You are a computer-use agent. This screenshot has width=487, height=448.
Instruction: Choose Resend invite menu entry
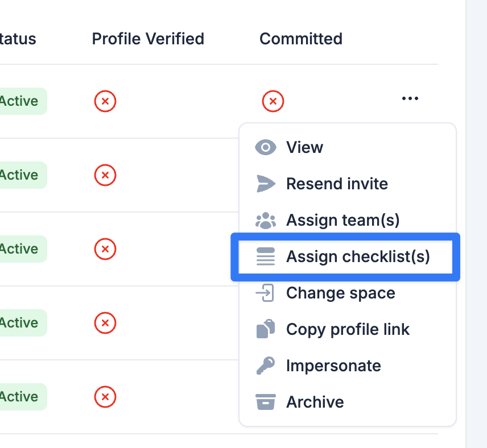pyautogui.click(x=348, y=184)
